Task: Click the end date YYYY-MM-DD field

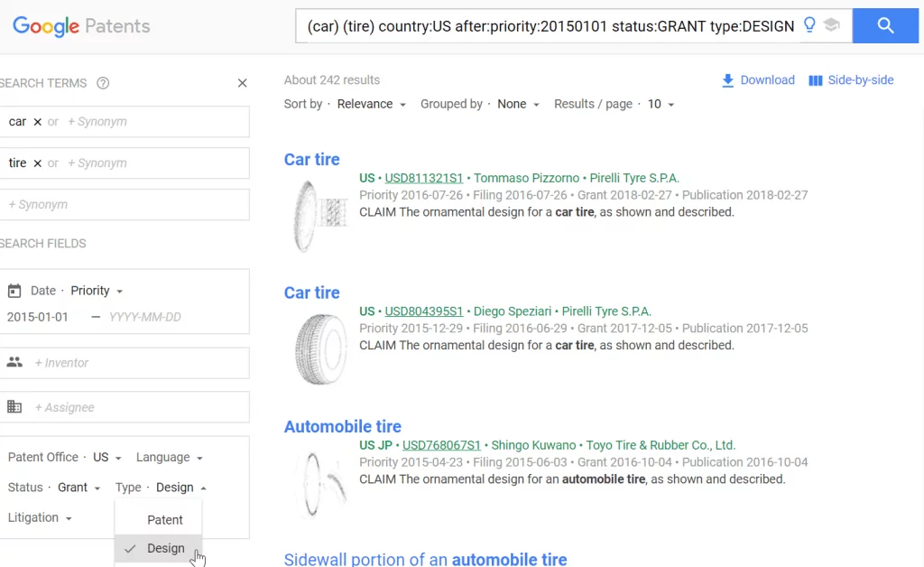Action: [145, 317]
